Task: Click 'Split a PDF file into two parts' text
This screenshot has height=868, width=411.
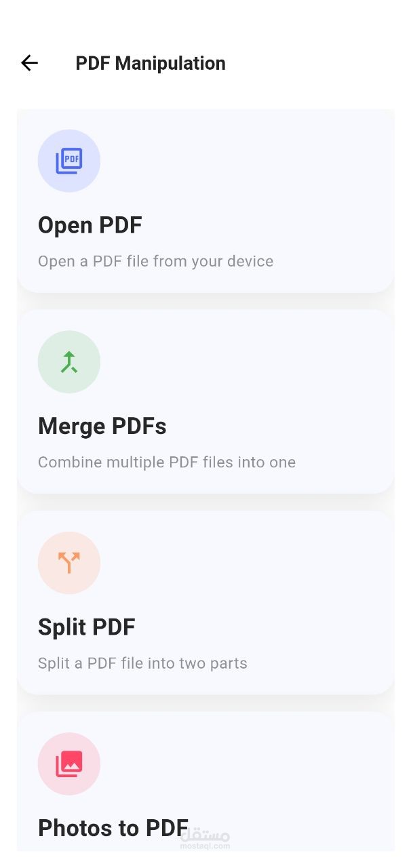Action: point(142,663)
